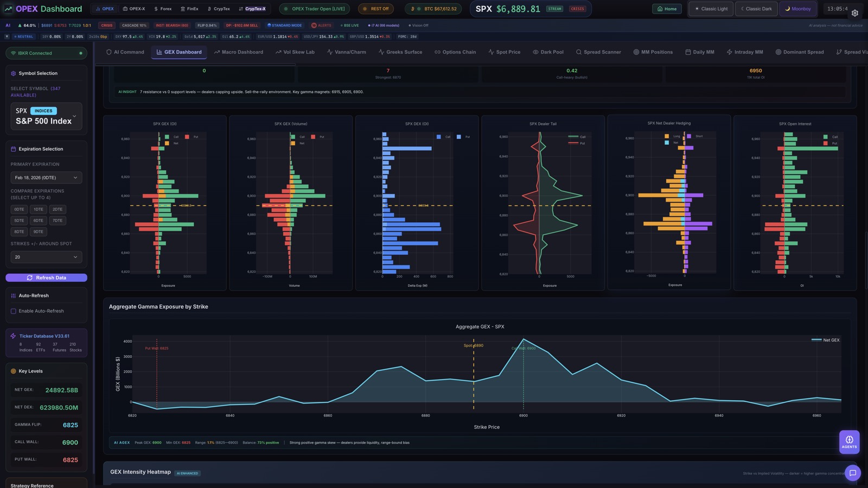868x488 pixels.
Task: Open the Daily MM calendar view
Action: (x=700, y=52)
